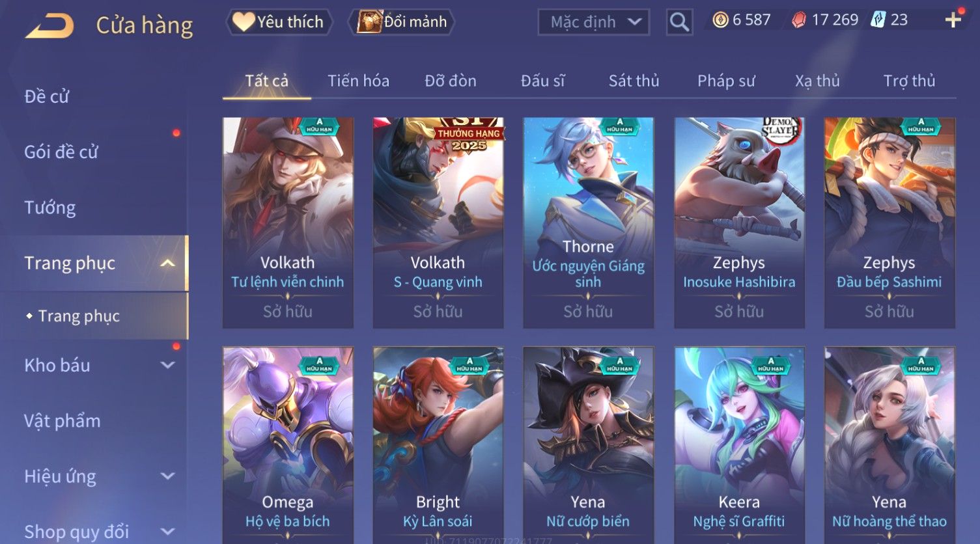Tap the gold coin balance icon
This screenshot has height=544, width=980.
720,20
